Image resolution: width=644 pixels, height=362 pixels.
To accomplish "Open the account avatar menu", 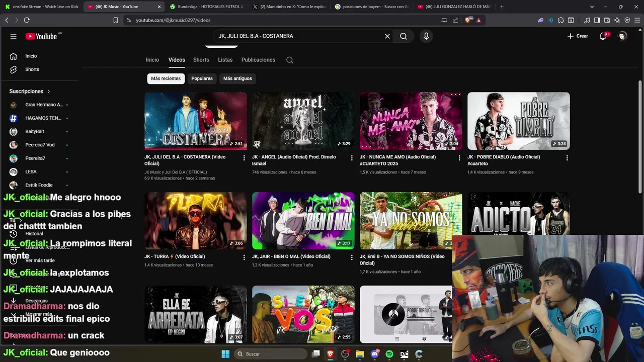I will pyautogui.click(x=622, y=36).
